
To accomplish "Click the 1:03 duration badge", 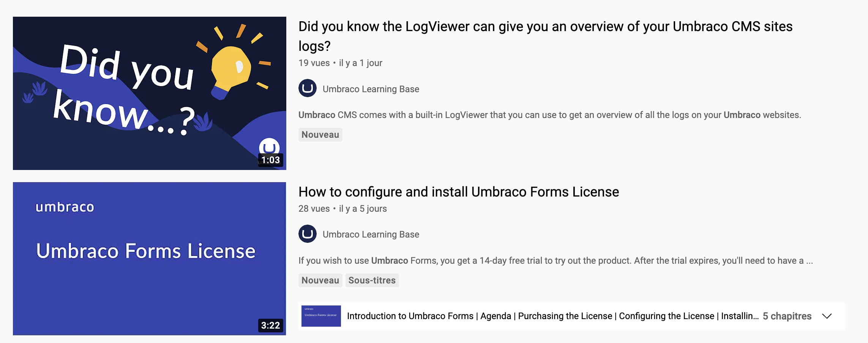I will click(x=270, y=160).
